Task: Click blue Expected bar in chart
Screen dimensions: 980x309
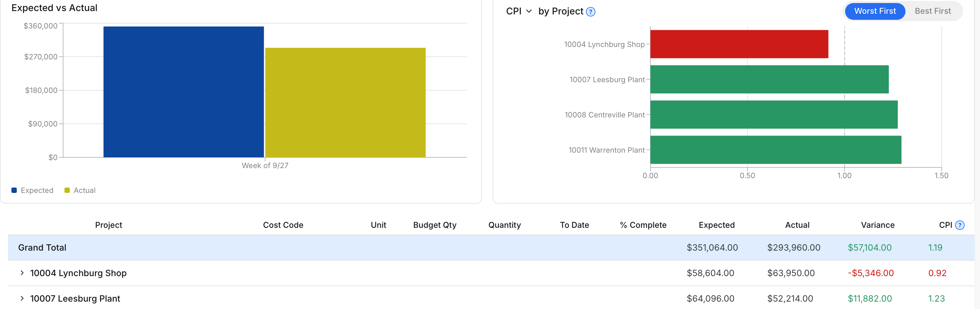Action: click(183, 92)
